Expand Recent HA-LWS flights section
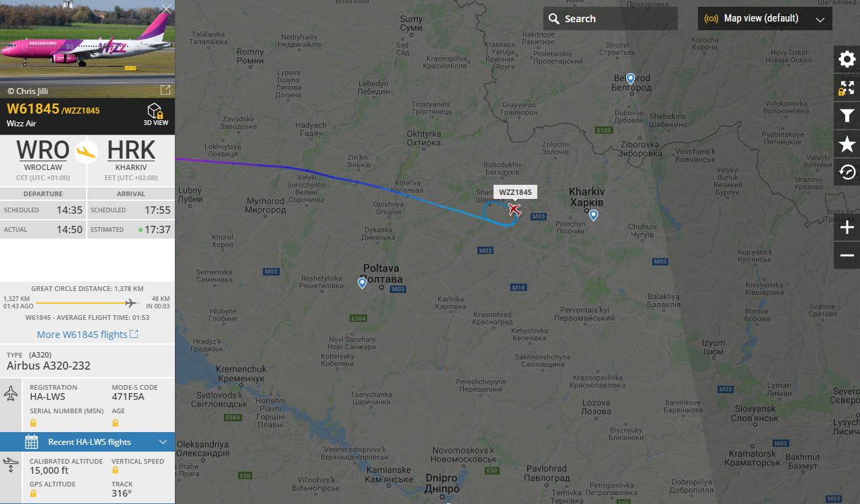 pyautogui.click(x=87, y=442)
